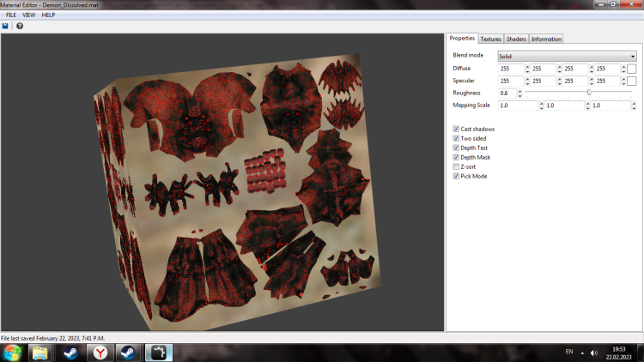This screenshot has height=362, width=644.
Task: Switch to the Shaders tab
Action: pyautogui.click(x=516, y=39)
